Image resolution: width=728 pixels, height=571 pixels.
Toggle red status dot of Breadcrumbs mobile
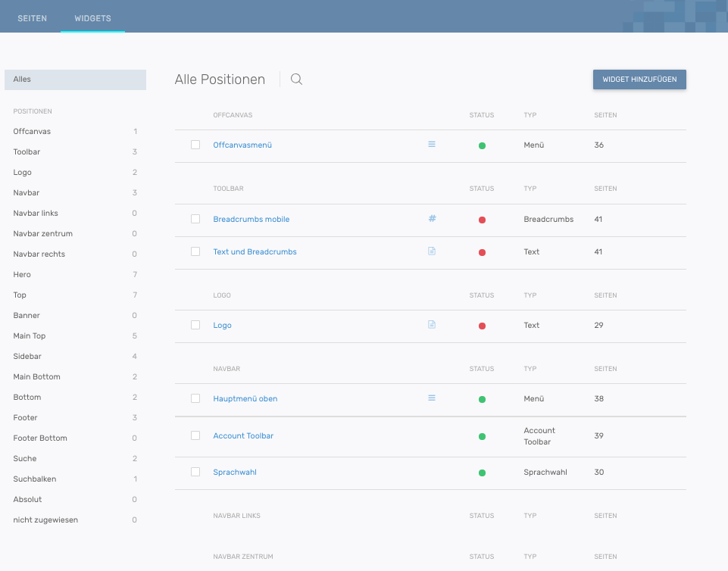pyautogui.click(x=482, y=220)
